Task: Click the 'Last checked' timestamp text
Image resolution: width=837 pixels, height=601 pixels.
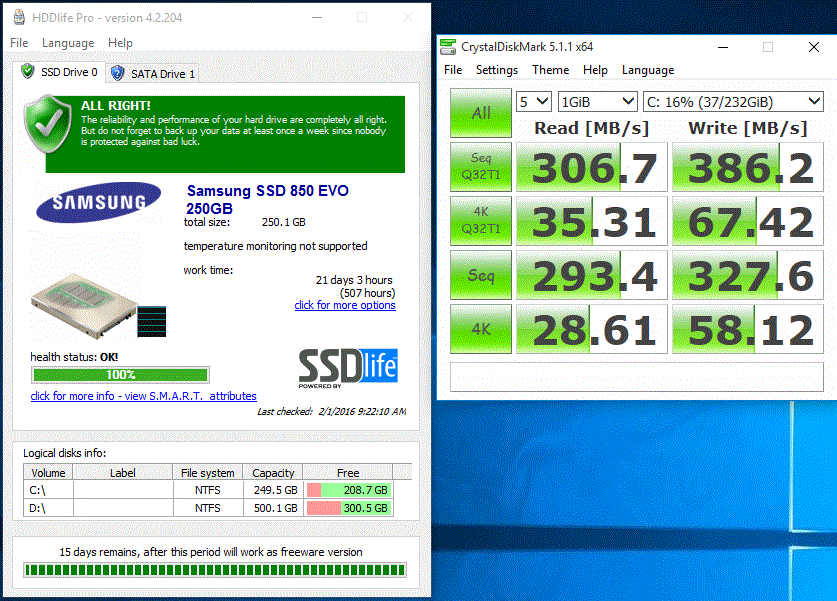Action: [x=331, y=412]
